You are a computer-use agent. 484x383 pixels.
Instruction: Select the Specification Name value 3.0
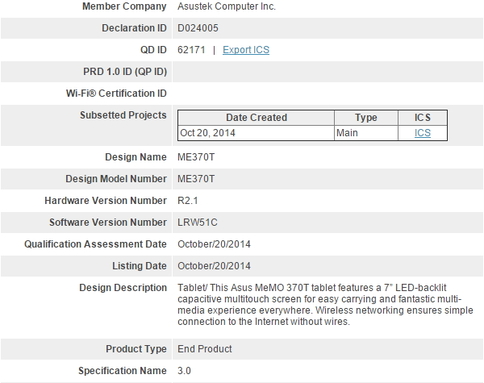(184, 371)
